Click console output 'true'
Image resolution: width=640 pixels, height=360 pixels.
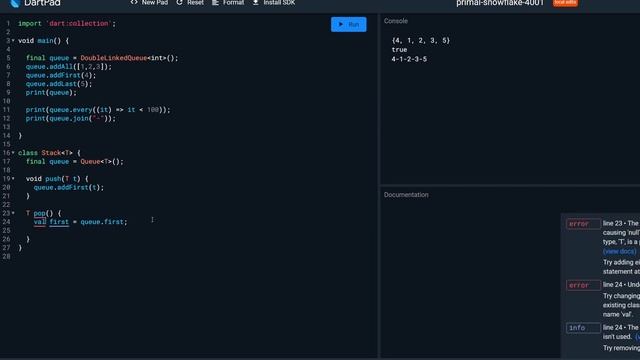[x=399, y=50]
